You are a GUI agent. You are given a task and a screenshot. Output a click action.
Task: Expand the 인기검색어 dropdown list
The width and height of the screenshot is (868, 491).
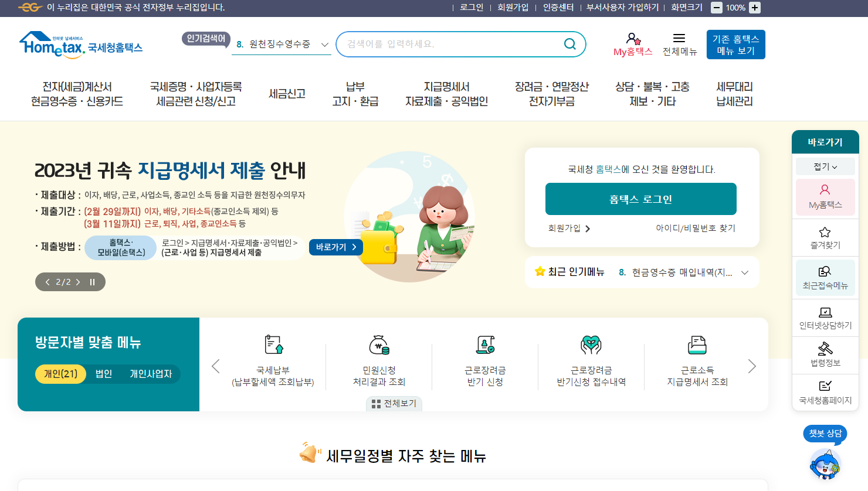pos(323,44)
